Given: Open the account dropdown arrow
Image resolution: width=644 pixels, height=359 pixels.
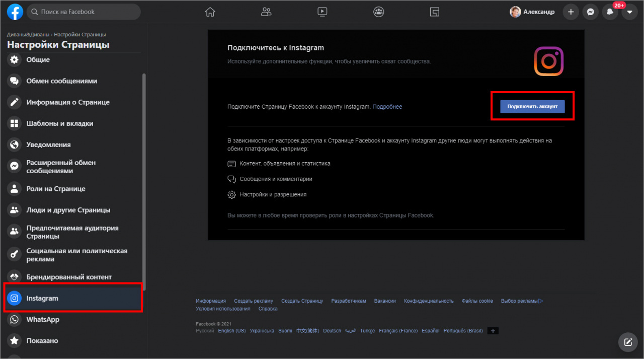Looking at the screenshot, I should [x=629, y=12].
